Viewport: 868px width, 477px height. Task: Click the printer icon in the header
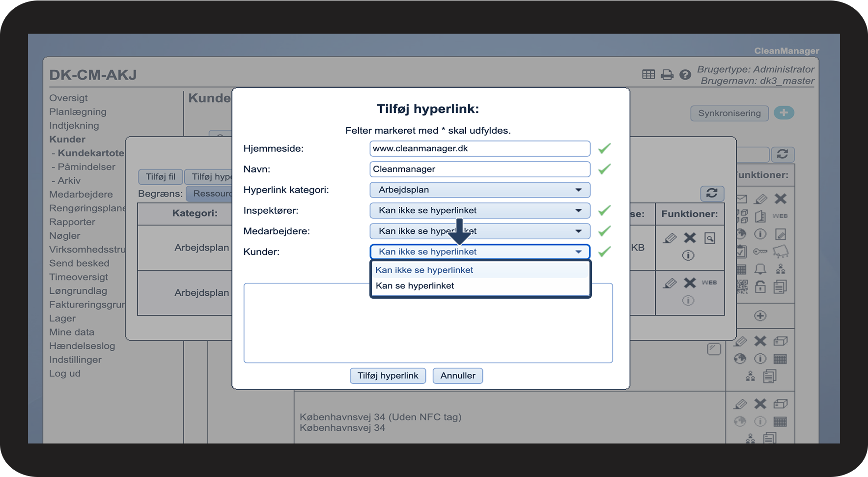click(x=667, y=75)
